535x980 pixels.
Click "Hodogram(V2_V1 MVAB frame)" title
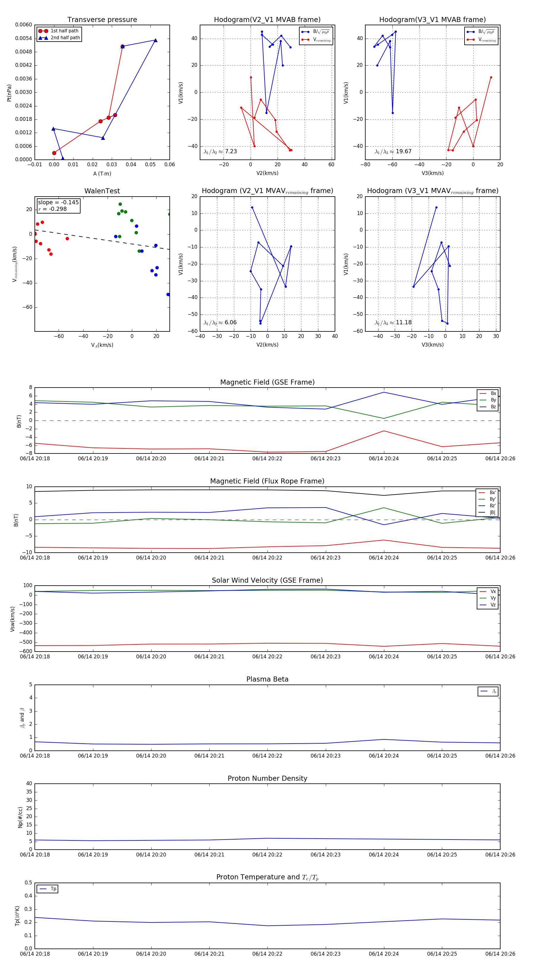pos(267,20)
